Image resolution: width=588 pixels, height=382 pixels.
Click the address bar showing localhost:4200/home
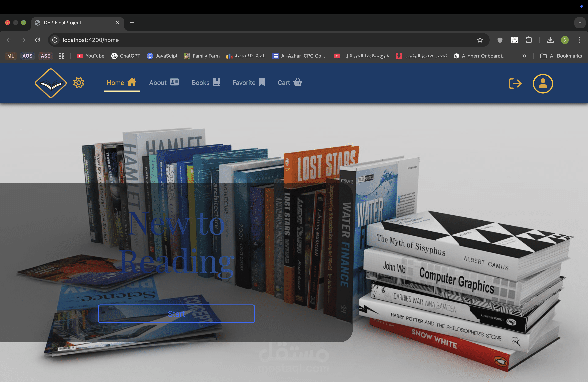[x=268, y=40]
